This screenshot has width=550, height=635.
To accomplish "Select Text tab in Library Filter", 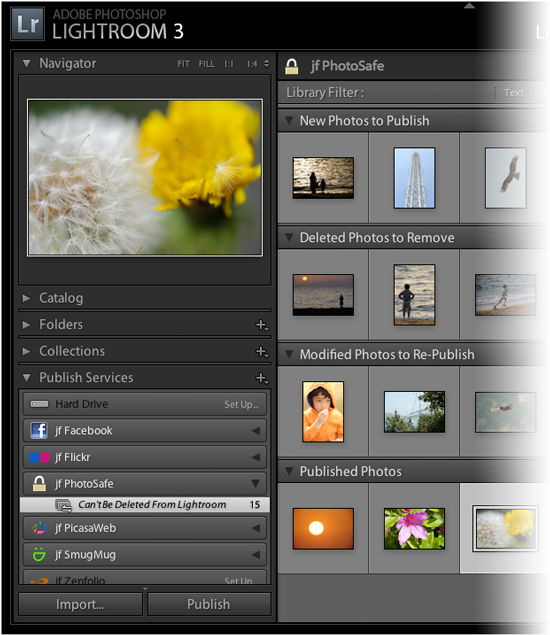I will [514, 93].
